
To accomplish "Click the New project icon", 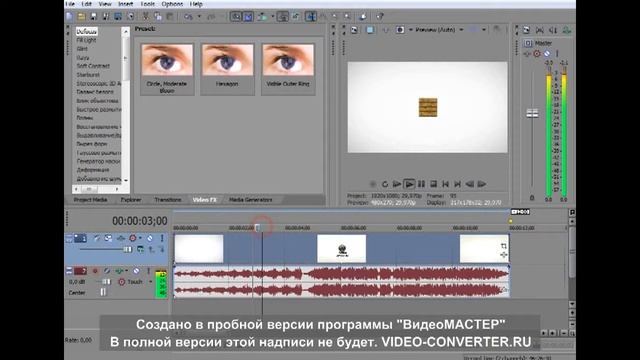I will tap(69, 17).
